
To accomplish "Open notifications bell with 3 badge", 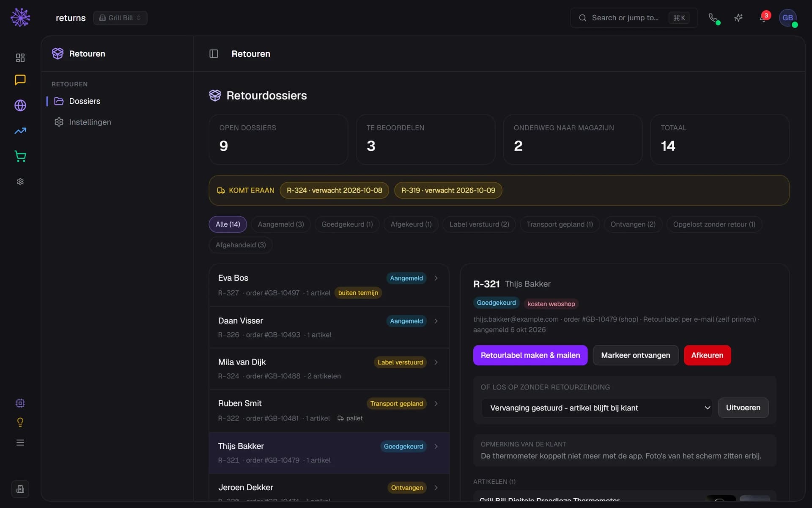I will pos(764,18).
